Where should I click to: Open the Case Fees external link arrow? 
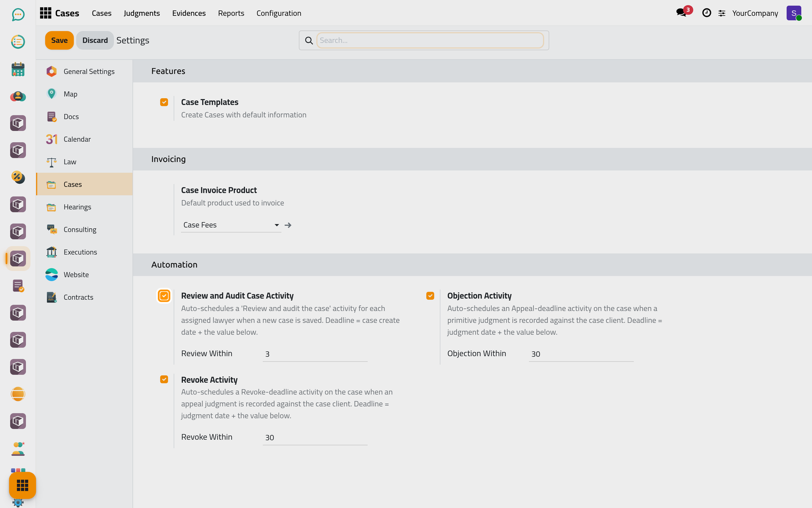click(288, 225)
